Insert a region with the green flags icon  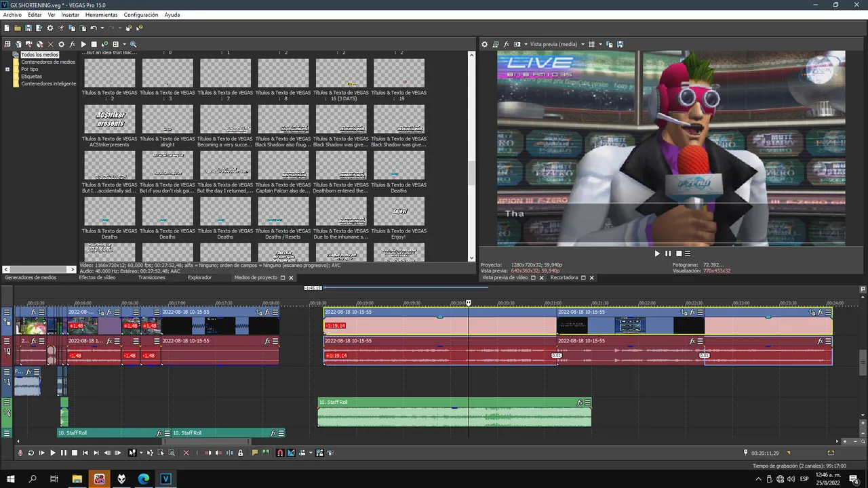pos(266,453)
